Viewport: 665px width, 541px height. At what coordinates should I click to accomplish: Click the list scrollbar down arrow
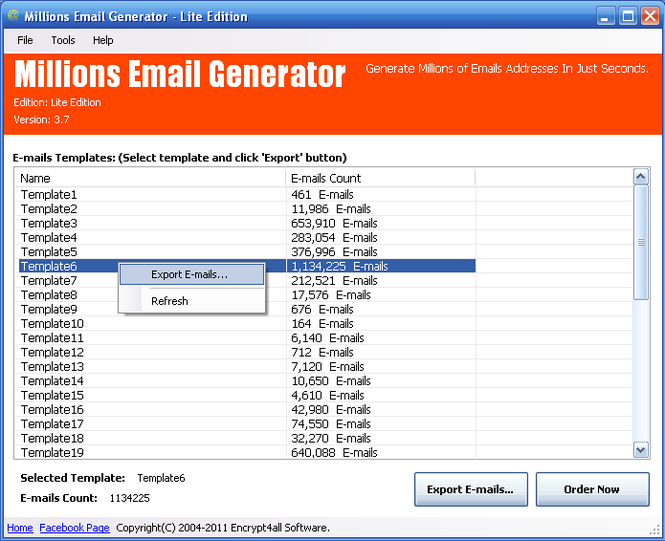[x=640, y=449]
